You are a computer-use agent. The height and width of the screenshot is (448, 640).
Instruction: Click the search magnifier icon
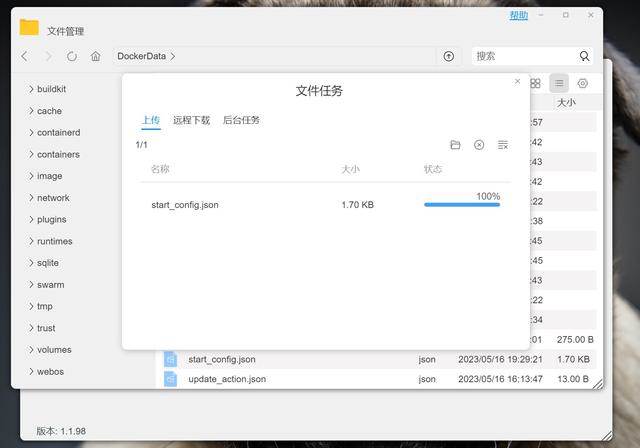(584, 56)
